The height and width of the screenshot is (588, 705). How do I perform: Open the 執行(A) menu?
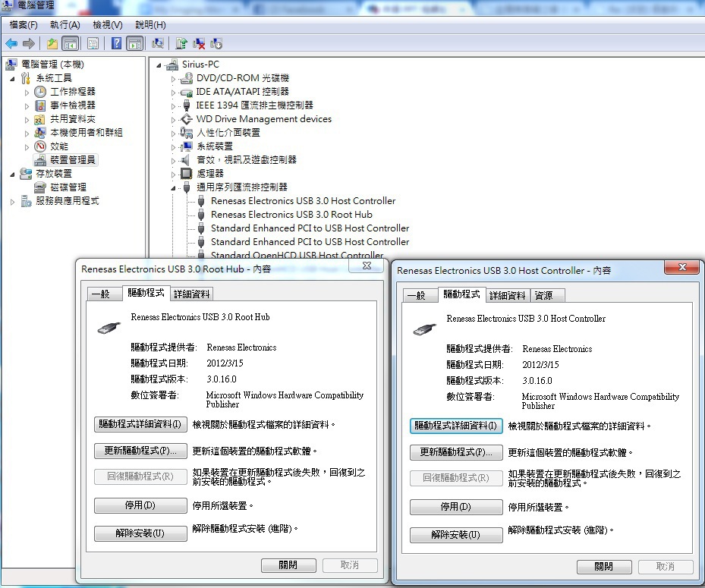pyautogui.click(x=65, y=25)
